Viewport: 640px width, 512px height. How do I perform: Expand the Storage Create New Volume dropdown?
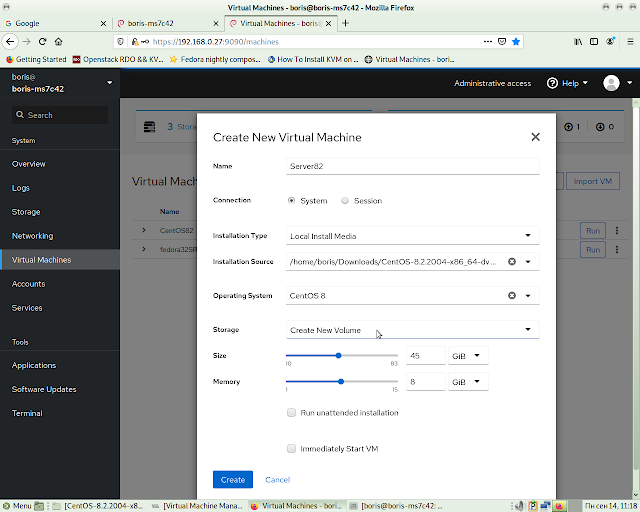coord(412,329)
